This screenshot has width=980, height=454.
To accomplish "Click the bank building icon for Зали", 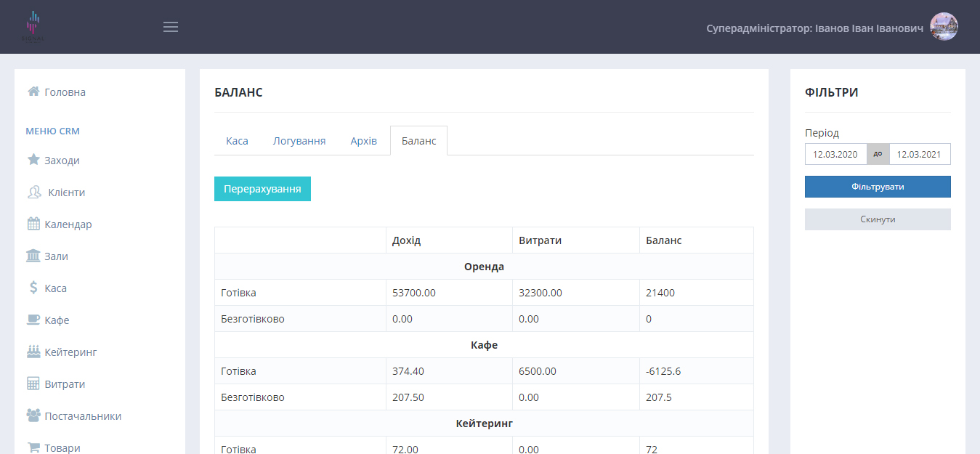I will point(33,256).
